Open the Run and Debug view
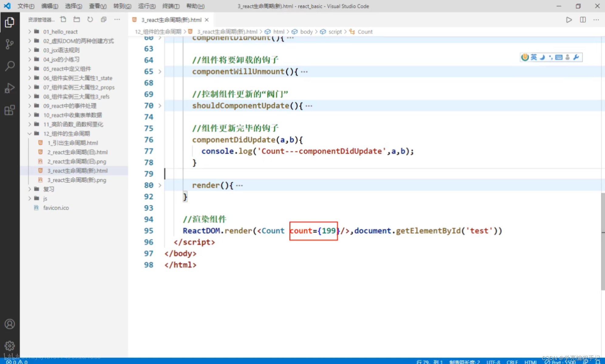 (9, 88)
